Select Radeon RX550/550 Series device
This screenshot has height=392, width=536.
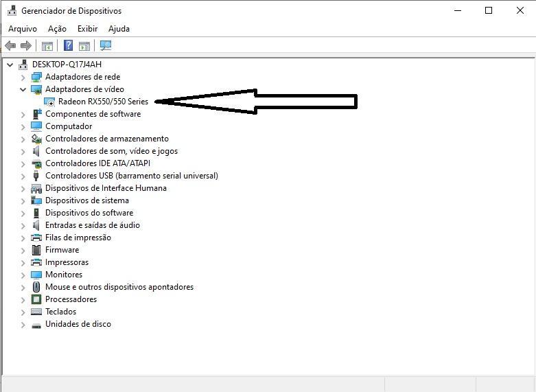[103, 102]
